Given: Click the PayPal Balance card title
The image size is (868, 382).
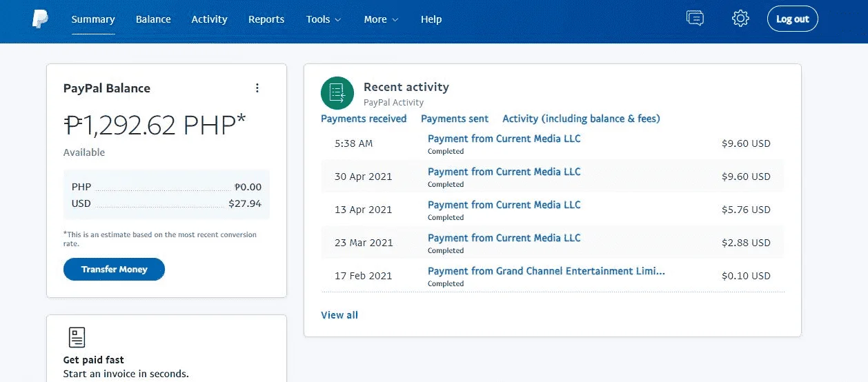Looking at the screenshot, I should (x=107, y=88).
